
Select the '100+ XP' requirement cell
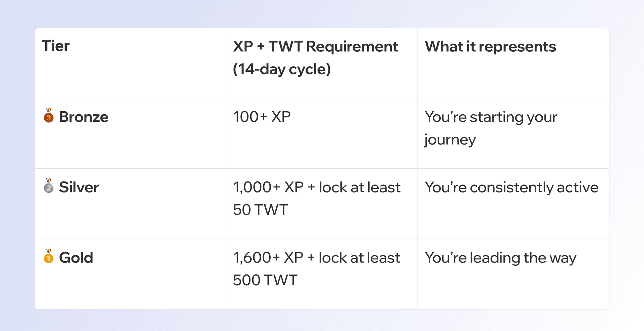(262, 117)
